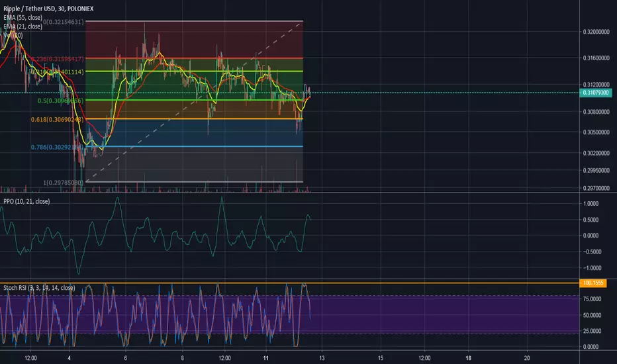Click the time axis date label 18
The image size is (617, 364).
click(468, 358)
